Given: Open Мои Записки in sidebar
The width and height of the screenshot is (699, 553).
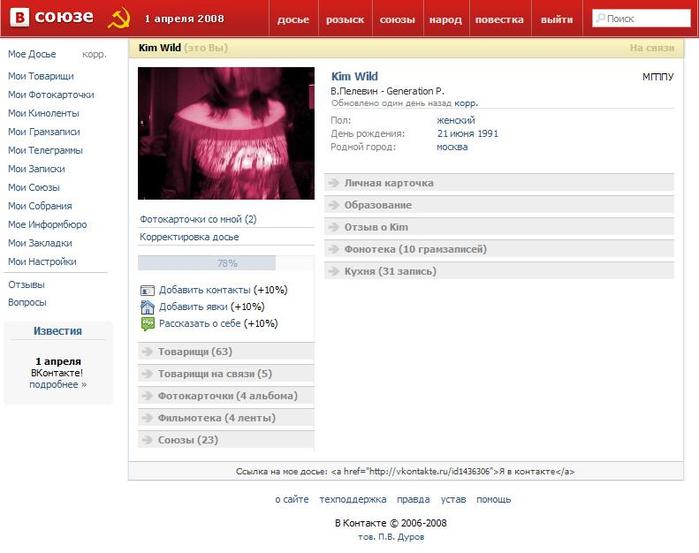Looking at the screenshot, I should (37, 169).
